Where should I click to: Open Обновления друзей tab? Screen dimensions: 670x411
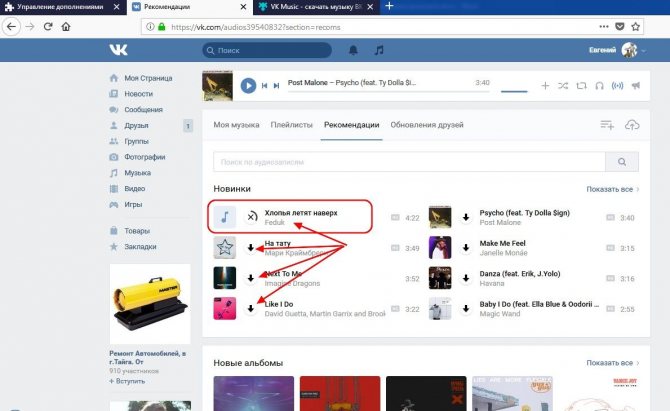(427, 125)
